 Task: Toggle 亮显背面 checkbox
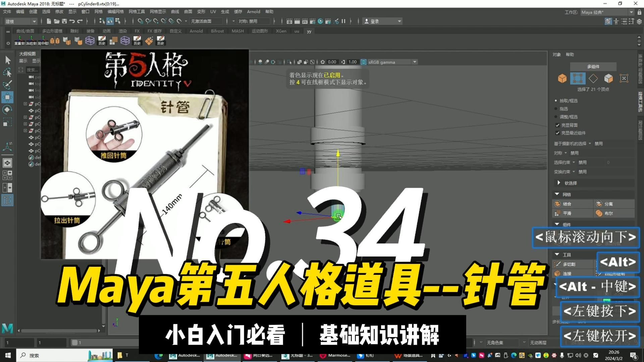coord(557,125)
